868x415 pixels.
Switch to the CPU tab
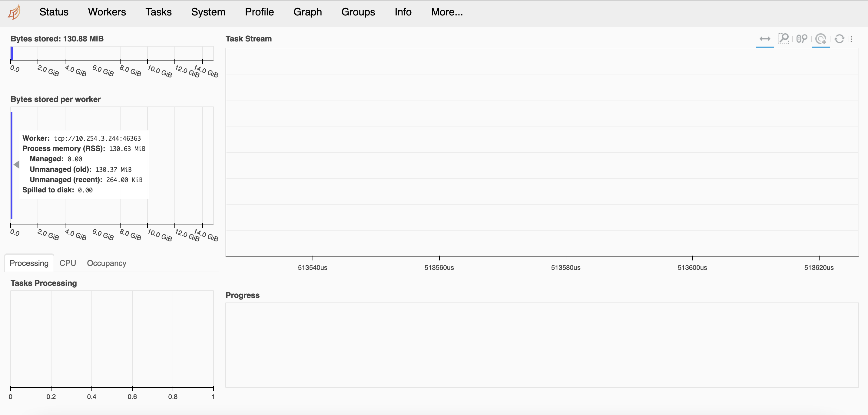click(68, 263)
